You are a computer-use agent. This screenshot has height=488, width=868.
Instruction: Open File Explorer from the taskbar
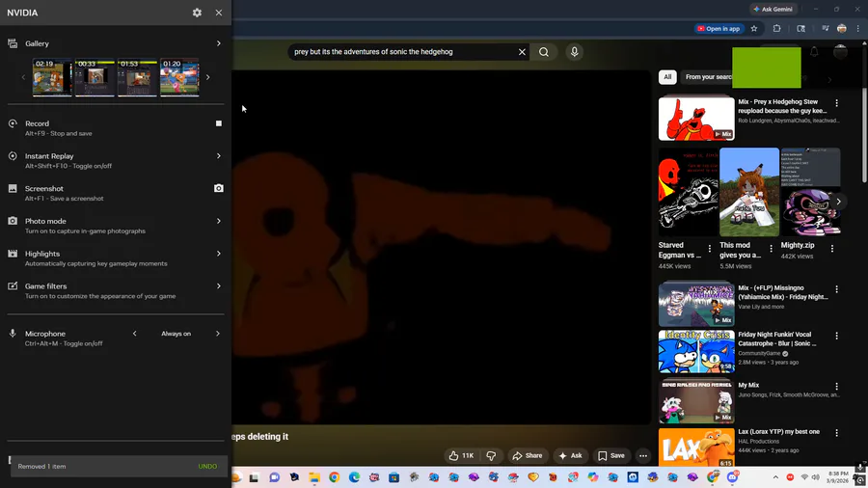314,477
